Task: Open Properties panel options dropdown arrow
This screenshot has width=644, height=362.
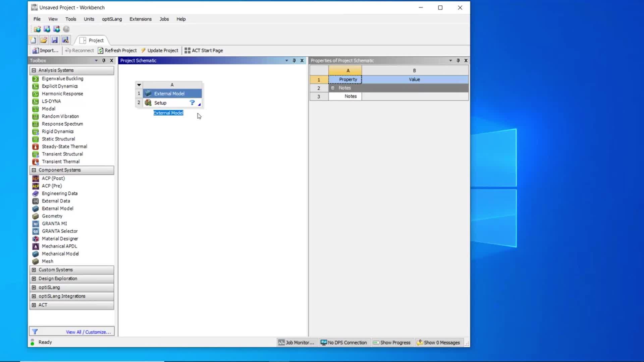Action: point(450,61)
